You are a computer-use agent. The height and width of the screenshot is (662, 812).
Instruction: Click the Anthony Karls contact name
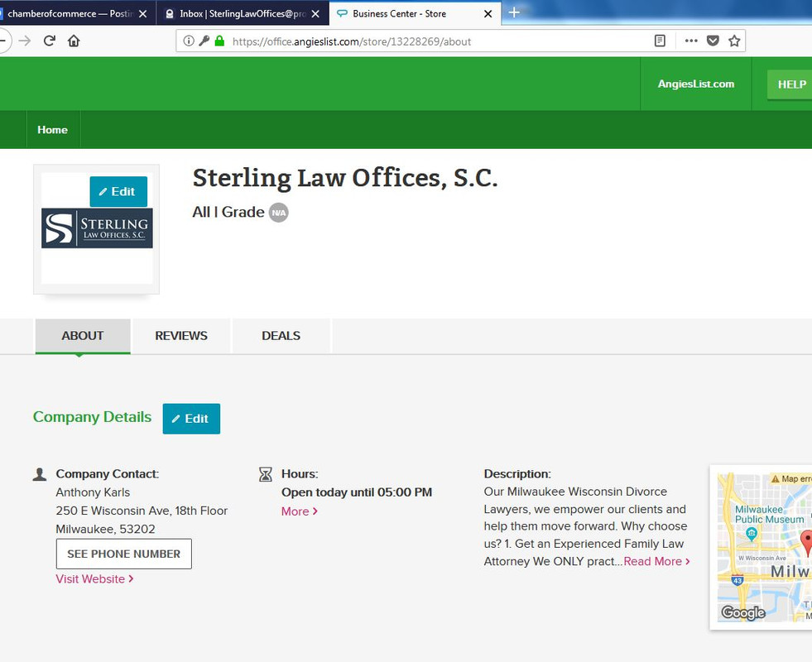(x=93, y=492)
